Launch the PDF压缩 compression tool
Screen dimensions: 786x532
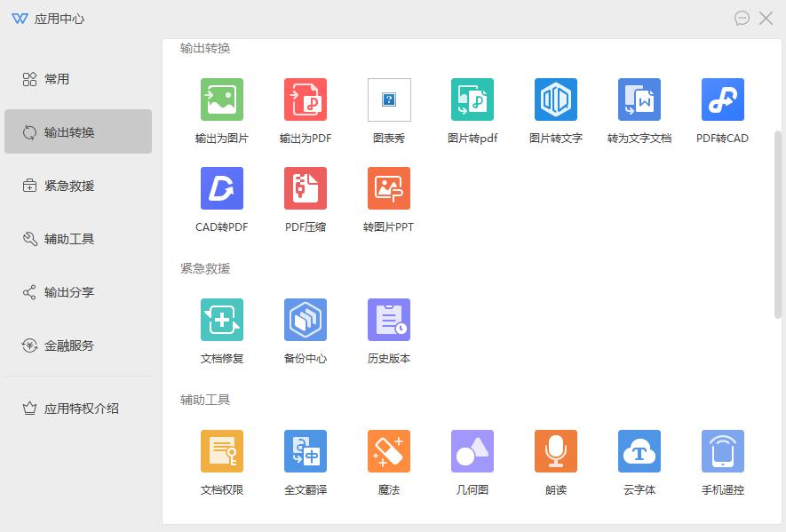[305, 197]
